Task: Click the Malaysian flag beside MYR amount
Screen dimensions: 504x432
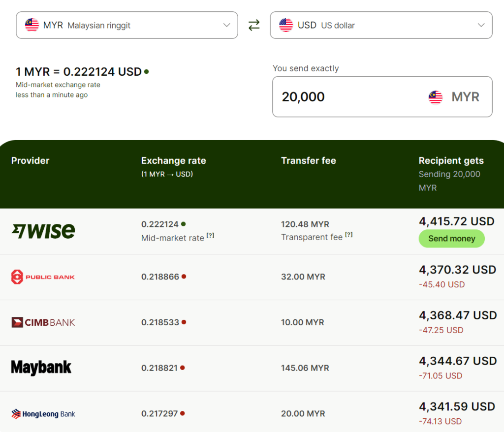Action: (435, 97)
